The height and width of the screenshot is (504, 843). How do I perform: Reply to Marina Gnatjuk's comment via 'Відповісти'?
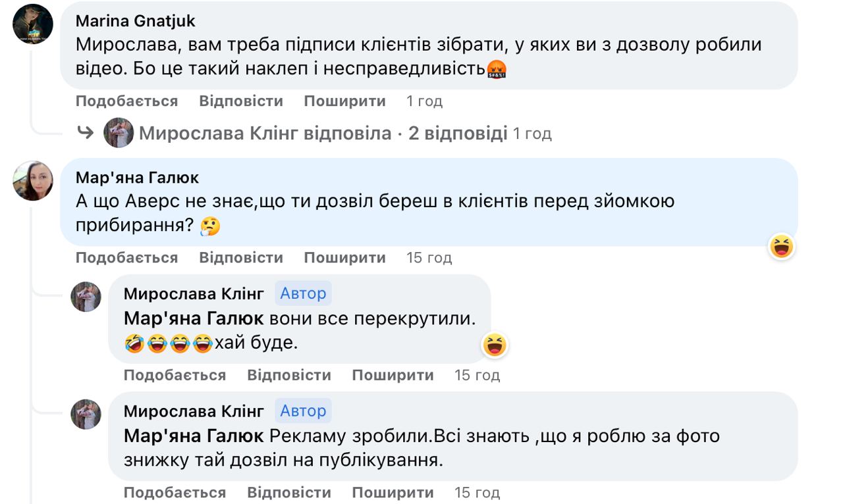[x=241, y=101]
